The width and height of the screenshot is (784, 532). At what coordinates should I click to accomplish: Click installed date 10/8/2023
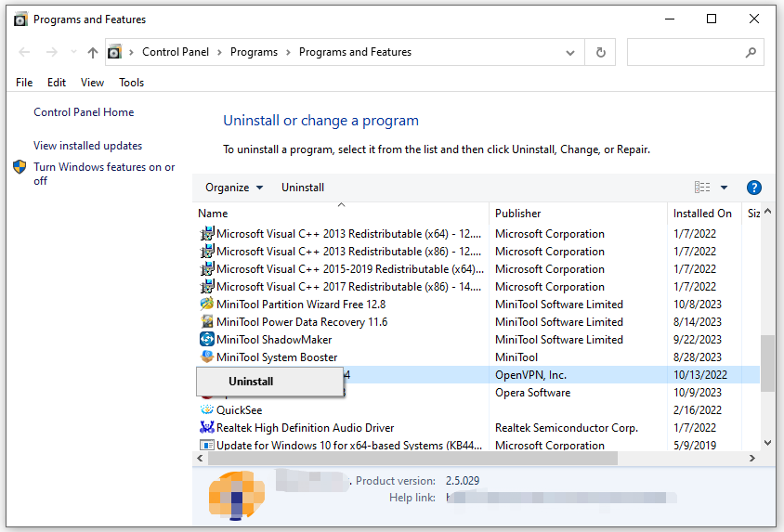[697, 305]
